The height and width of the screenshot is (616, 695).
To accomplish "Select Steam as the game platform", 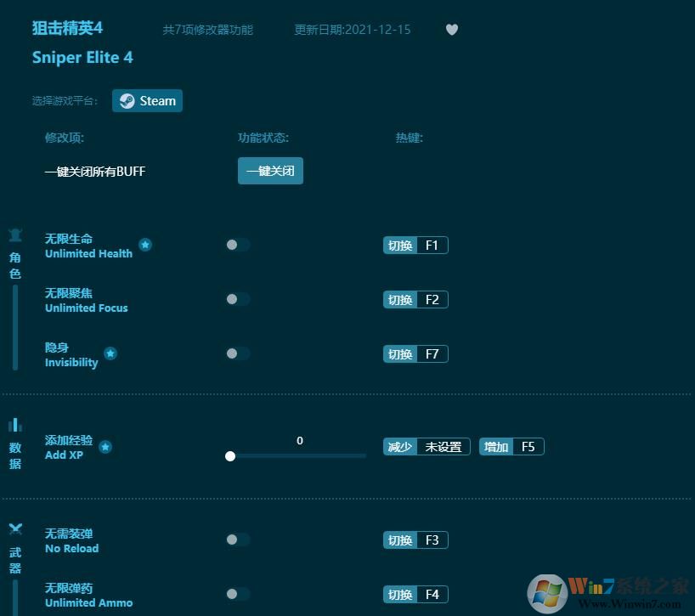I will click(x=147, y=100).
